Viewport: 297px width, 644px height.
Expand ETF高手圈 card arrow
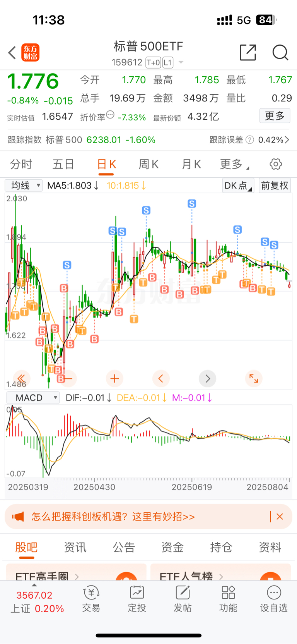point(77,577)
